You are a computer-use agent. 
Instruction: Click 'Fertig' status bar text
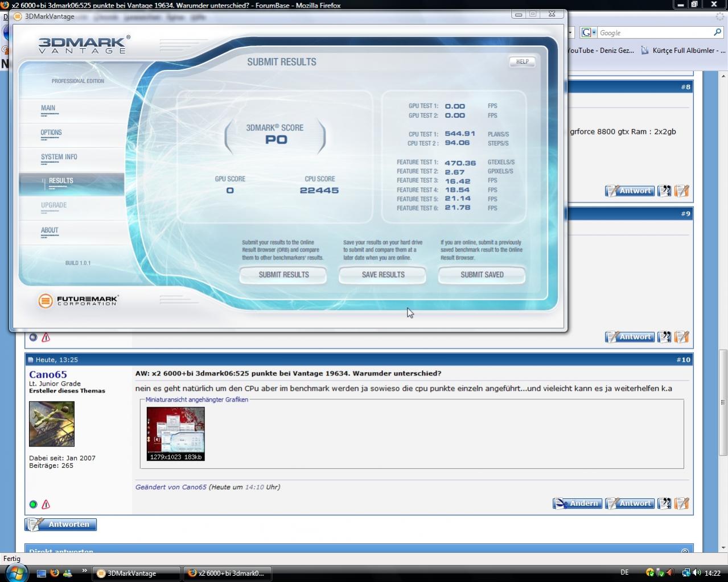(12, 559)
